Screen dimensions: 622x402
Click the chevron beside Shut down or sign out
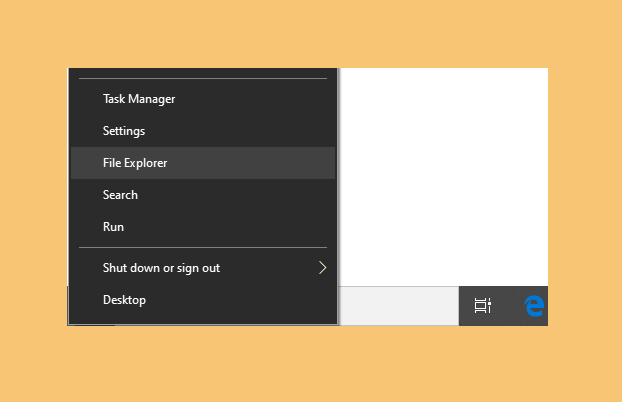click(x=323, y=268)
